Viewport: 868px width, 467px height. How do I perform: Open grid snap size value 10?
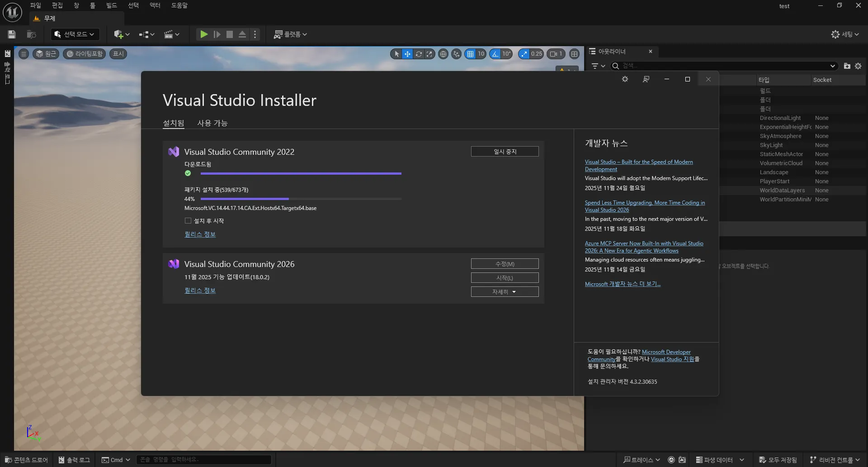point(481,54)
